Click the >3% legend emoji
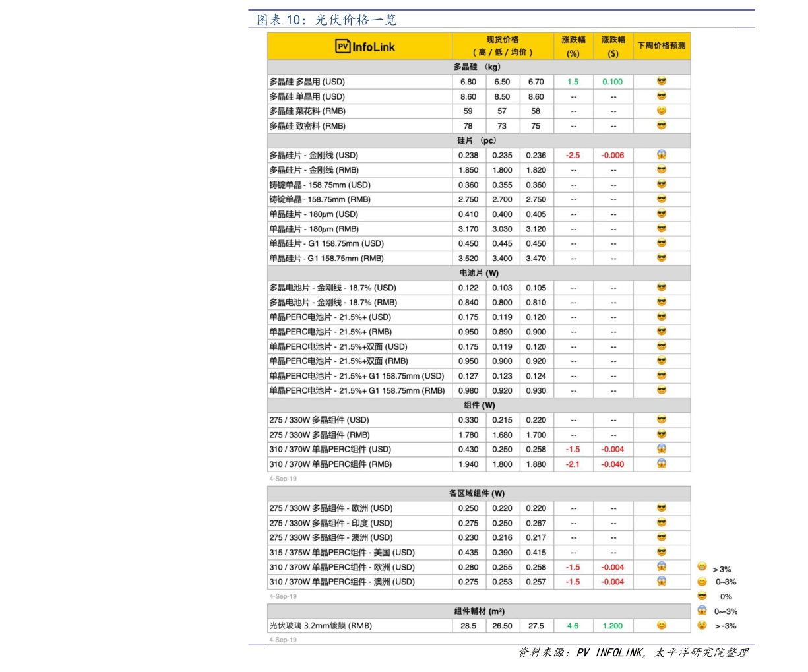This screenshot has height=672, width=808. pyautogui.click(x=702, y=566)
